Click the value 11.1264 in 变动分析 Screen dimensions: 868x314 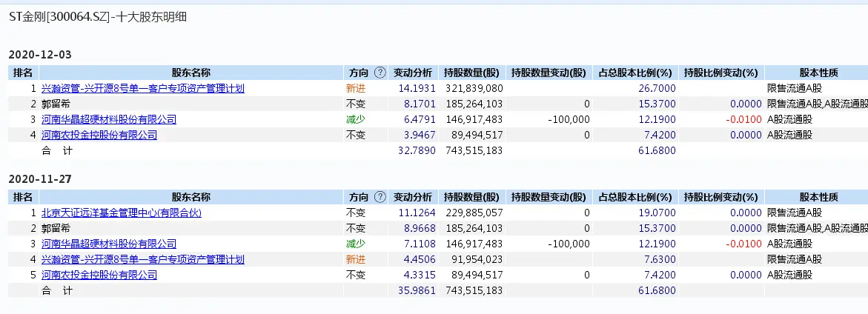pyautogui.click(x=417, y=213)
